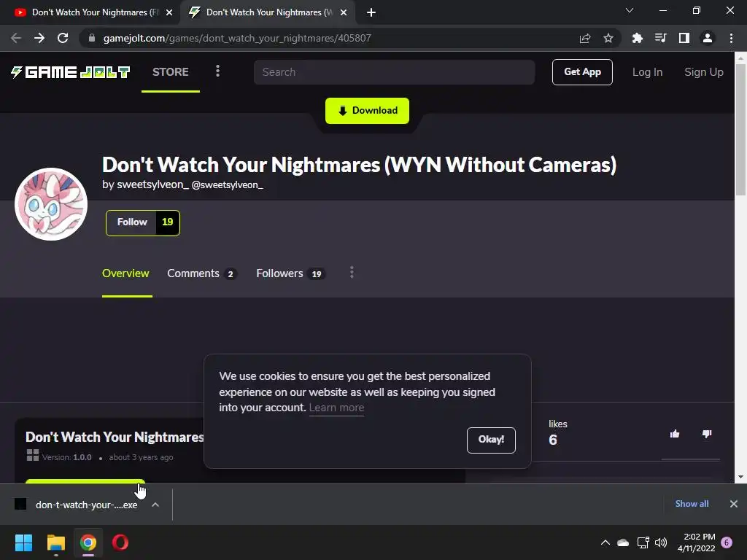Click the Chrome taskbar icon
Viewport: 747px width, 560px height.
coord(88,542)
